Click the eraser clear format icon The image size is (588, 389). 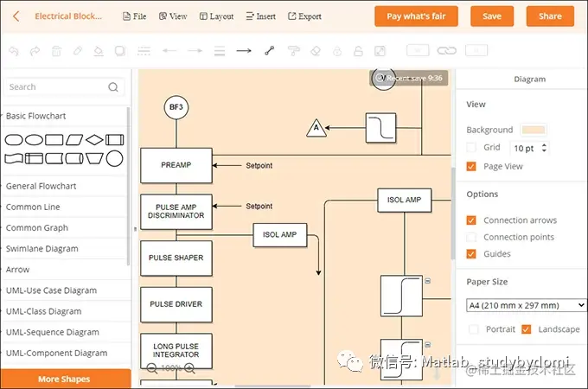(x=316, y=51)
